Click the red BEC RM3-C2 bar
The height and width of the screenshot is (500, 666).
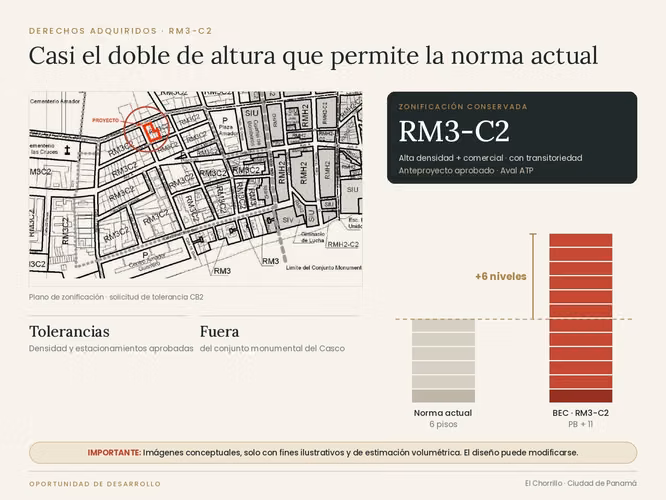click(x=581, y=318)
